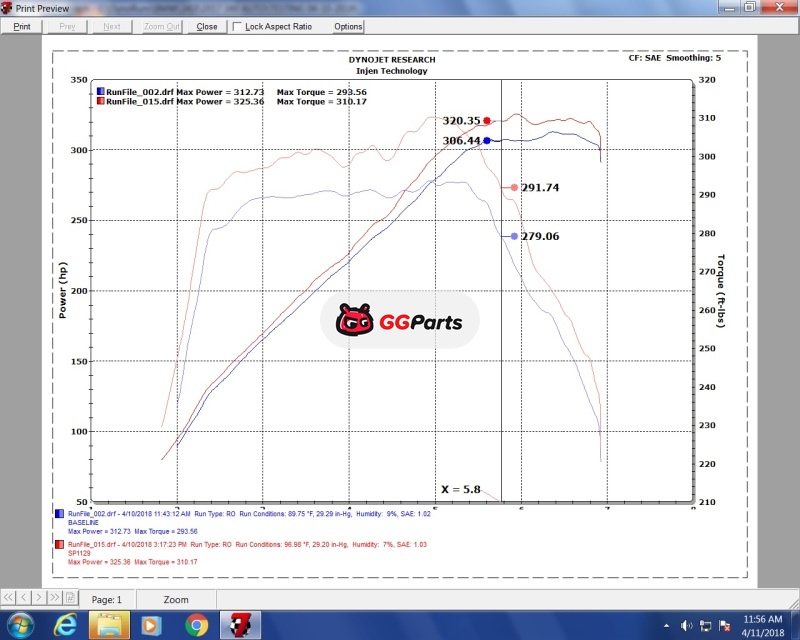Open the Options menu
The height and width of the screenshot is (640, 800).
coord(348,27)
